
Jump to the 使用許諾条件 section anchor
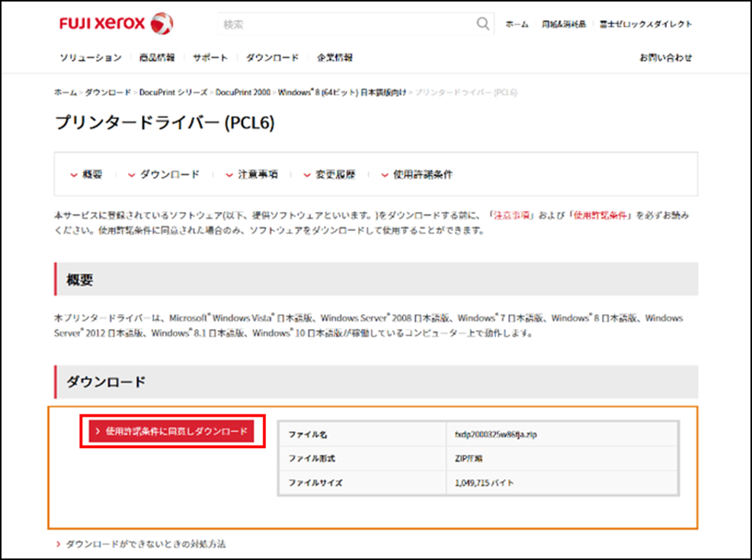(x=417, y=174)
